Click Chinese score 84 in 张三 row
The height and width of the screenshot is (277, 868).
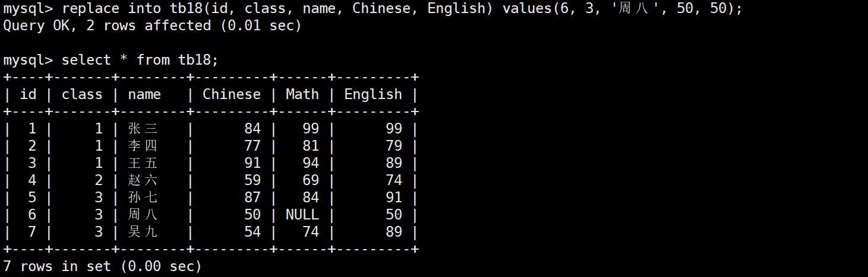tap(252, 129)
